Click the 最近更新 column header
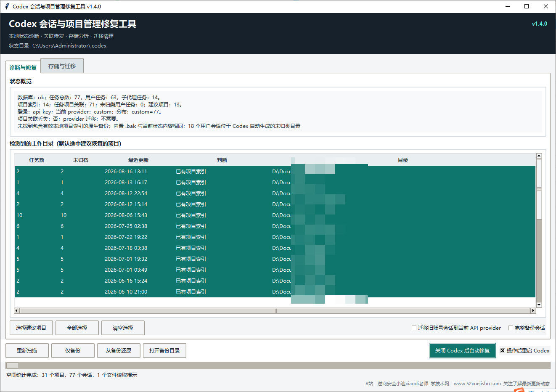The width and height of the screenshot is (556, 392). pyautogui.click(x=138, y=160)
